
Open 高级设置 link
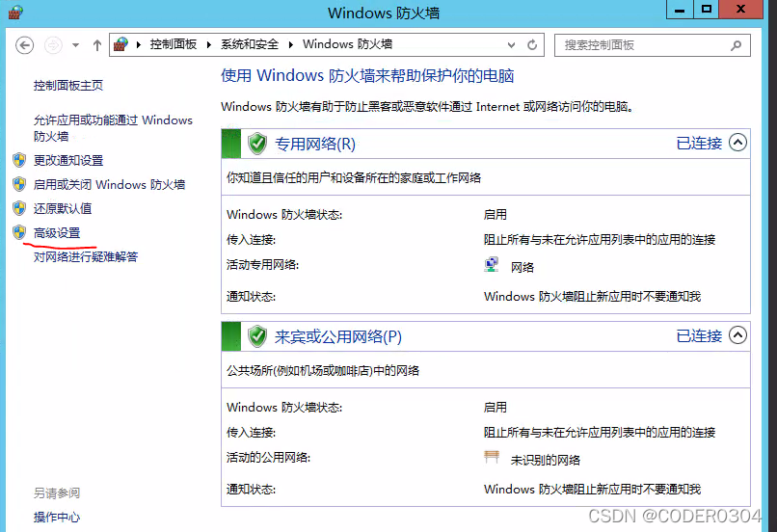pos(57,233)
